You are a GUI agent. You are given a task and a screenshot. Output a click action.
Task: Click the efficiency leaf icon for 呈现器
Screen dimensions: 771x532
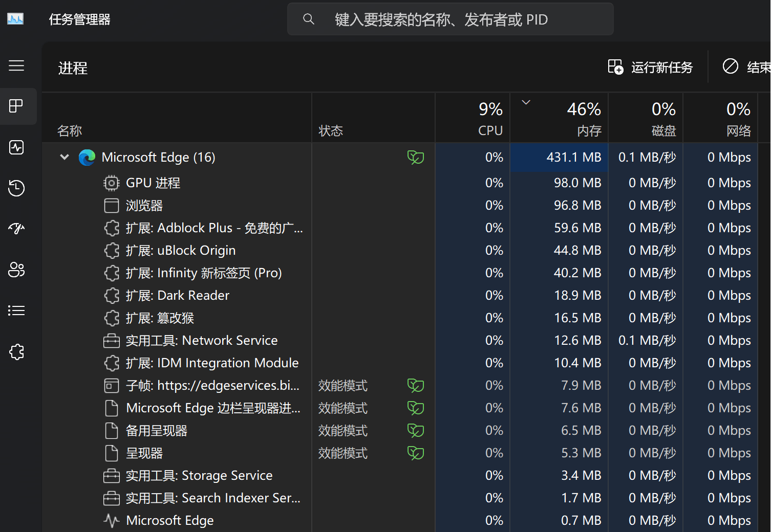[416, 453]
